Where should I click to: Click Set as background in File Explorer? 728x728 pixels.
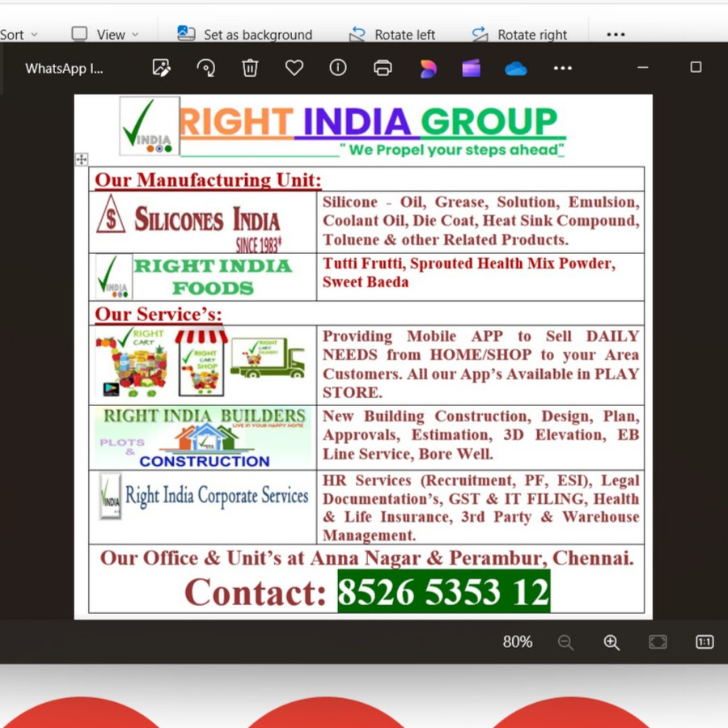[x=244, y=34]
